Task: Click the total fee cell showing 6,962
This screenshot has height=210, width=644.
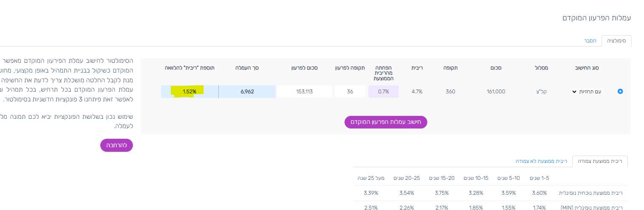Action: (x=247, y=91)
